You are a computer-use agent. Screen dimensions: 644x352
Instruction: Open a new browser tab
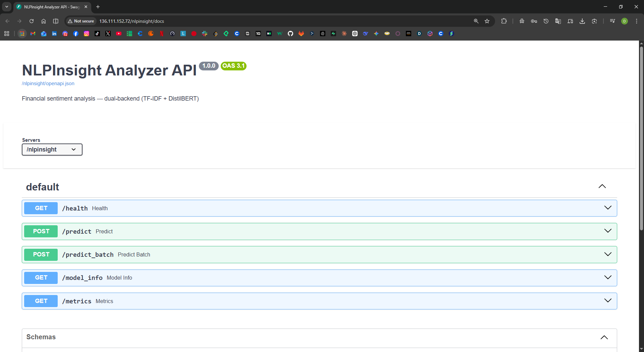(x=98, y=7)
